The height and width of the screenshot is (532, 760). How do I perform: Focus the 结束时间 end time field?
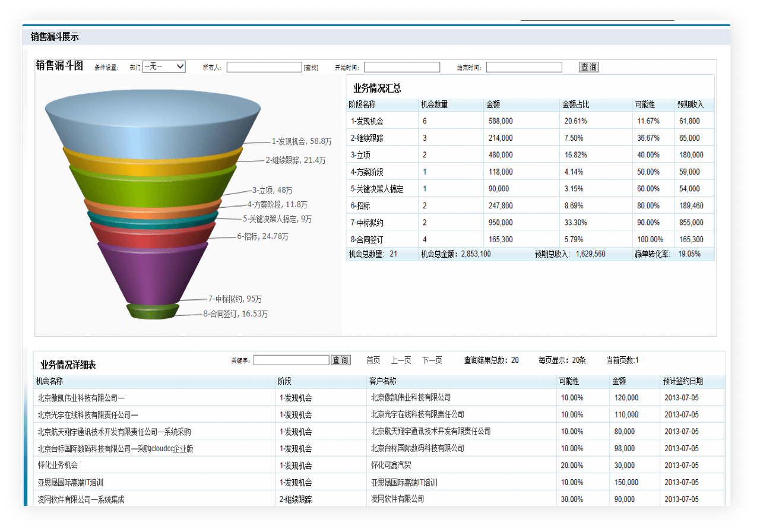click(524, 67)
